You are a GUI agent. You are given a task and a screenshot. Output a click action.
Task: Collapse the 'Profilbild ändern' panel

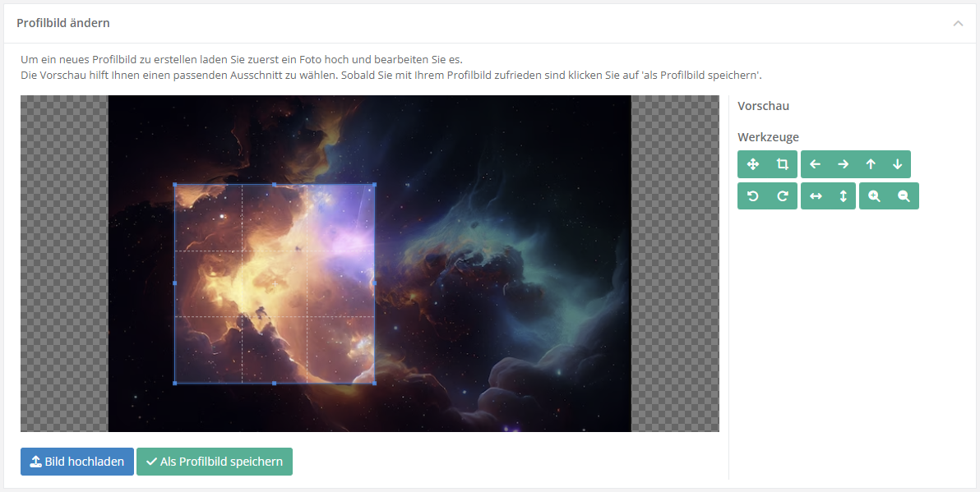pyautogui.click(x=958, y=23)
